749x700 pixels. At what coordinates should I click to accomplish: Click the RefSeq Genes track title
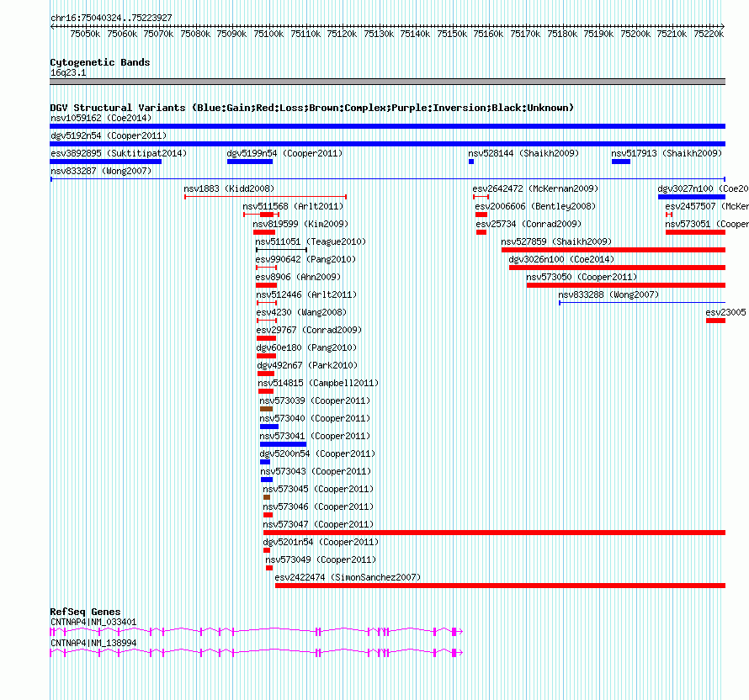[x=85, y=612]
